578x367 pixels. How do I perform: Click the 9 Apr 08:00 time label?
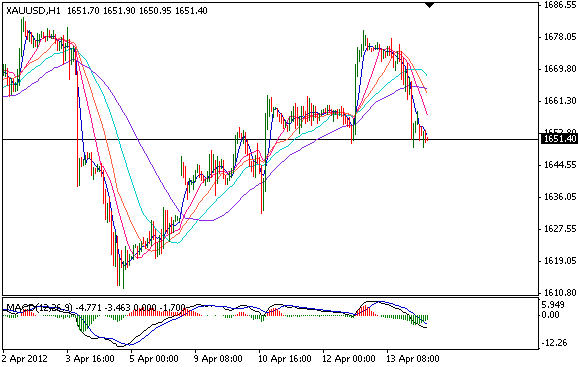point(218,359)
